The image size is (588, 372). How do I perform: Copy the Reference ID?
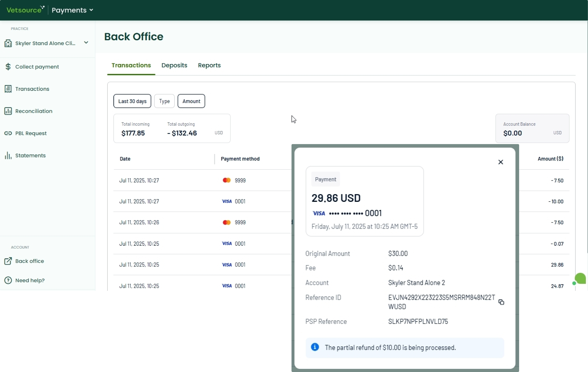pos(501,302)
